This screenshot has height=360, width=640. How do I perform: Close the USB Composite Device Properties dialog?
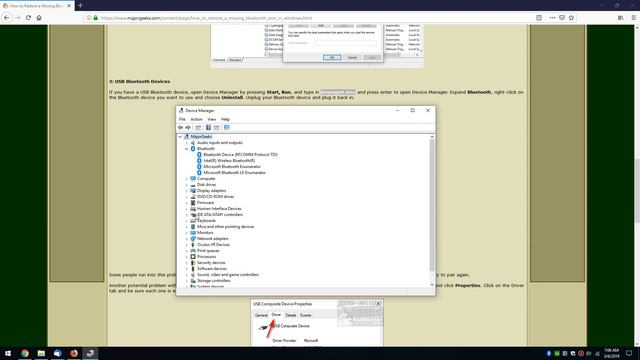click(379, 304)
